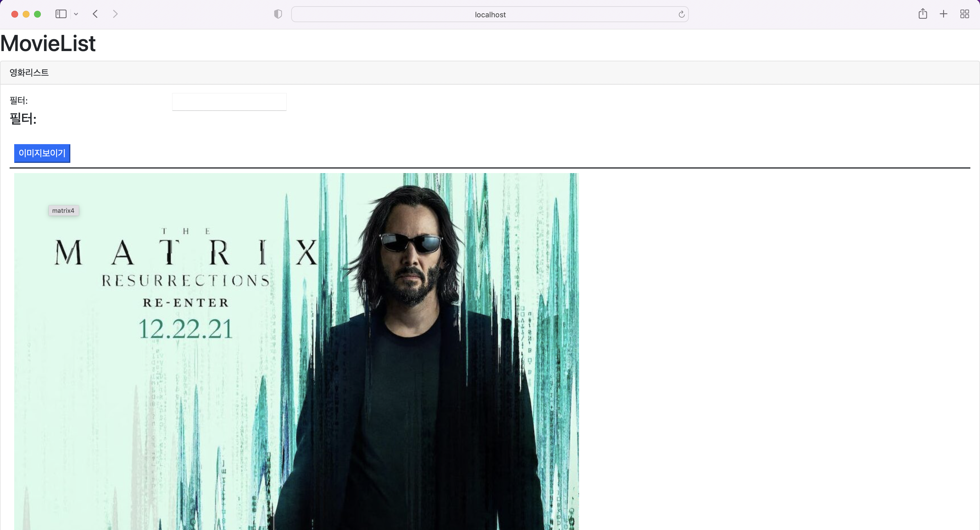
Task: Click the large 필터: heading text
Action: coord(23,119)
